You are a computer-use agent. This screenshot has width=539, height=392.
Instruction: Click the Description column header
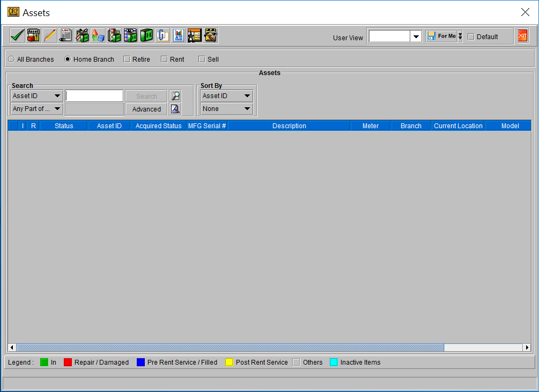point(289,125)
